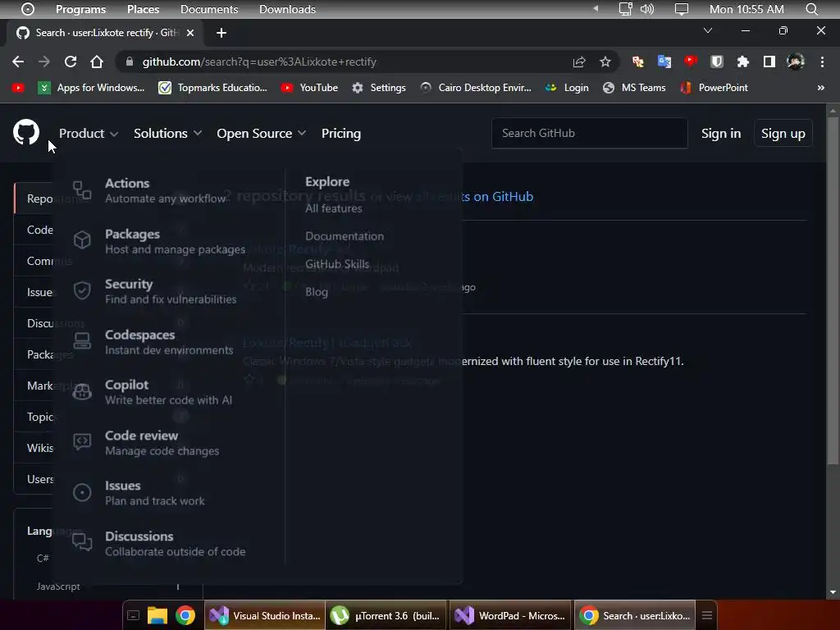This screenshot has height=630, width=840.
Task: Choose Security in Product menu
Action: point(171,291)
